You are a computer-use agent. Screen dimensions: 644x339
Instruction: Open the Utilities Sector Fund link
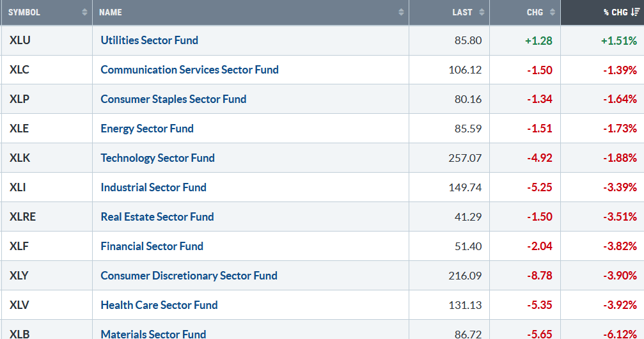click(149, 40)
